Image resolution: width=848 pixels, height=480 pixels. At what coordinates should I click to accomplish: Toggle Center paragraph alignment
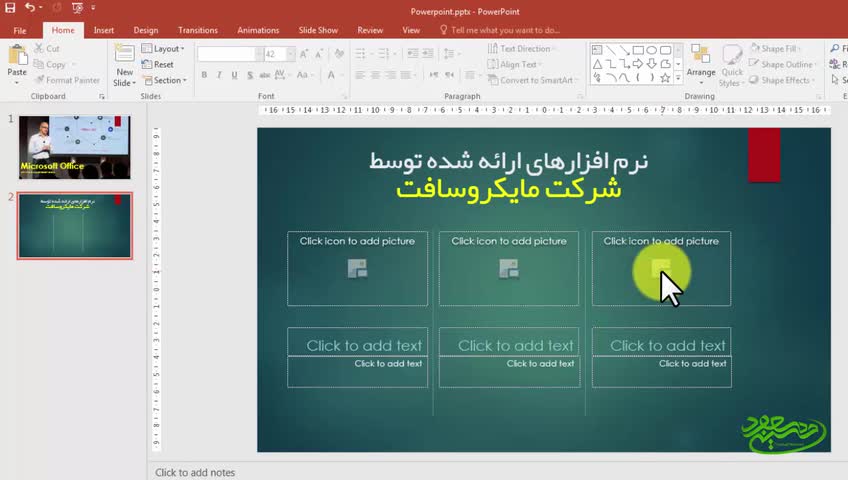pyautogui.click(x=375, y=75)
